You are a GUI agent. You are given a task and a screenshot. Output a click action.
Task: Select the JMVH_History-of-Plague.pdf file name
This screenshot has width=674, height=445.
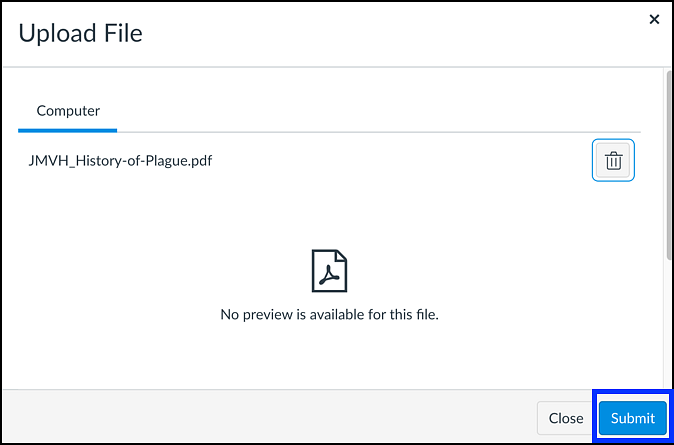point(120,160)
